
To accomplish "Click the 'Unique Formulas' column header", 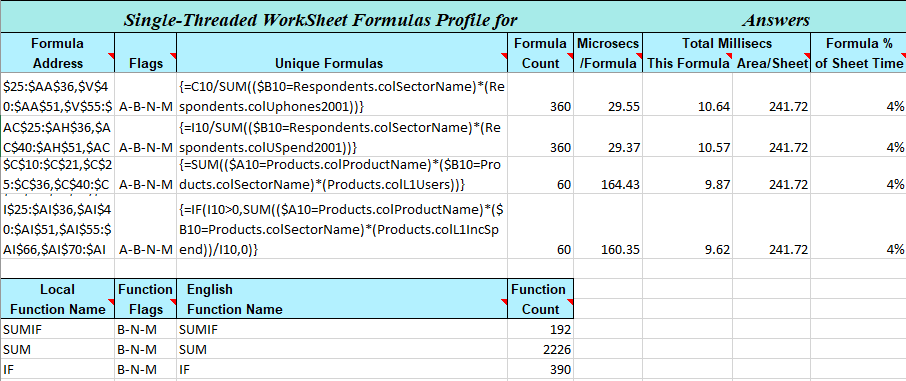I will coord(342,53).
